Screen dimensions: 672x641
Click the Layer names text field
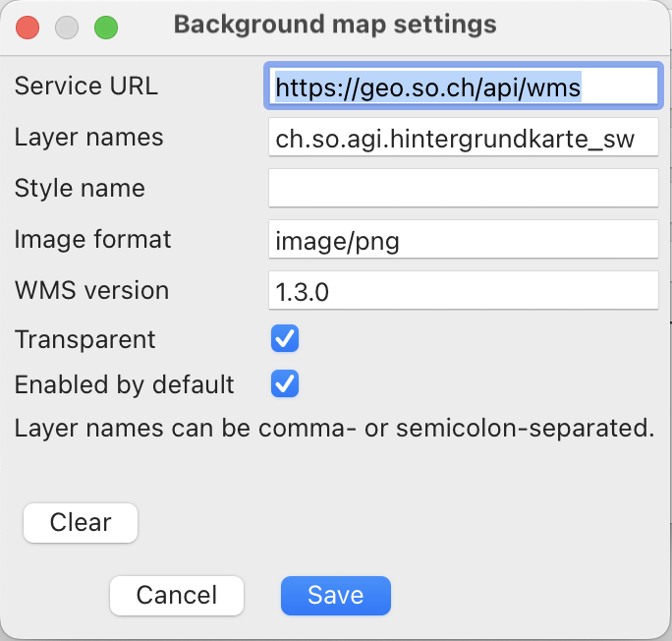coord(462,139)
